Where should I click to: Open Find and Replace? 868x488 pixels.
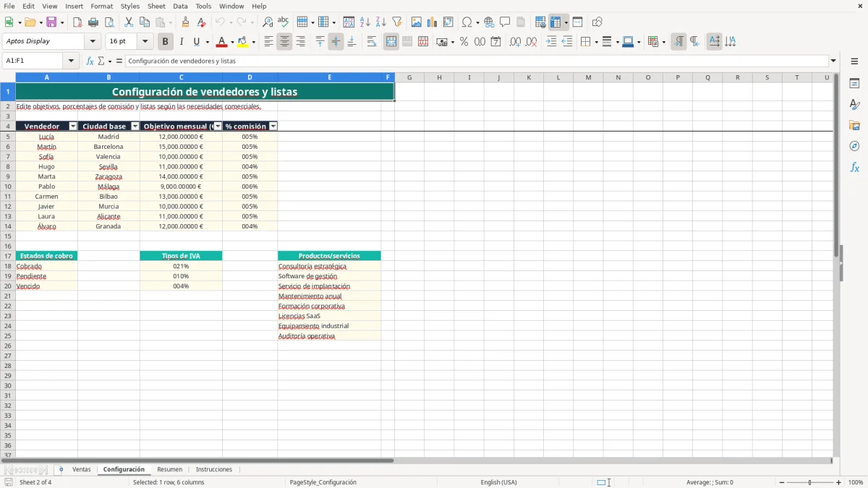268,22
